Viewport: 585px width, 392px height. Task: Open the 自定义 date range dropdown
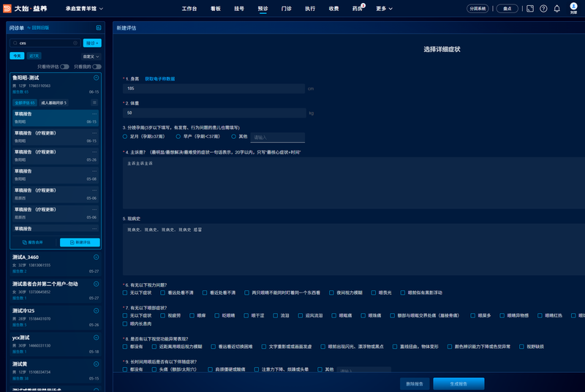pos(91,57)
